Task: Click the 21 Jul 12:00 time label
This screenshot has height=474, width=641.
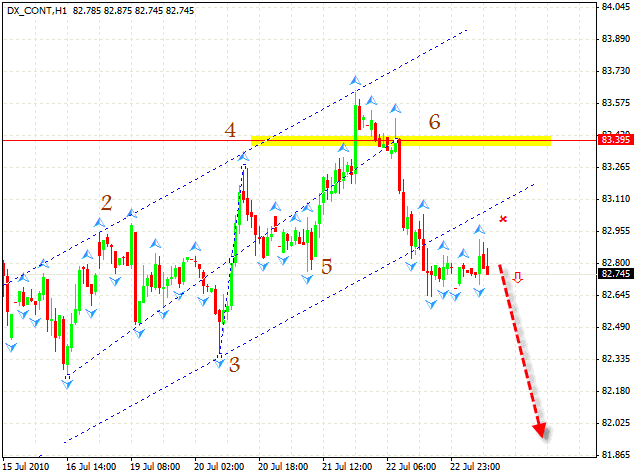Action: pyautogui.click(x=347, y=467)
